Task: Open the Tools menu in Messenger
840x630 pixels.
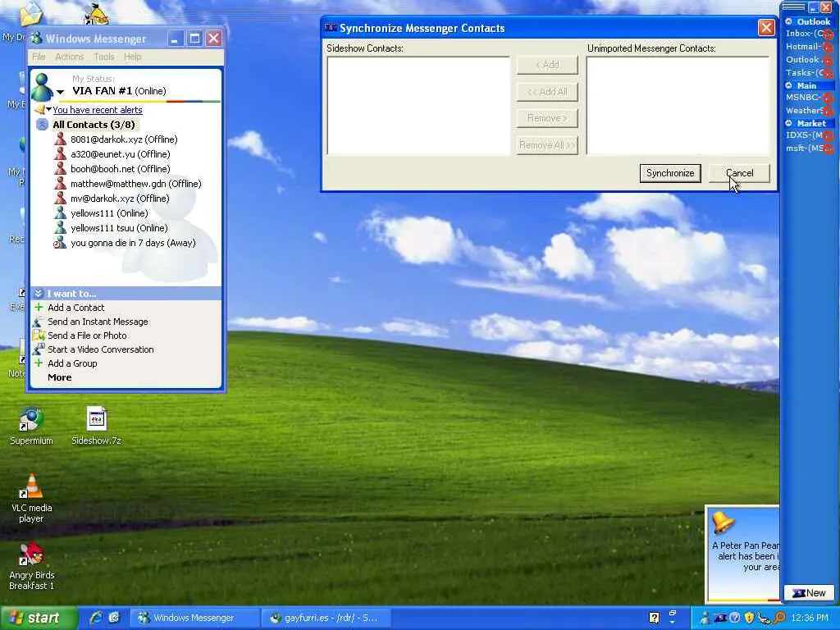Action: 103,57
